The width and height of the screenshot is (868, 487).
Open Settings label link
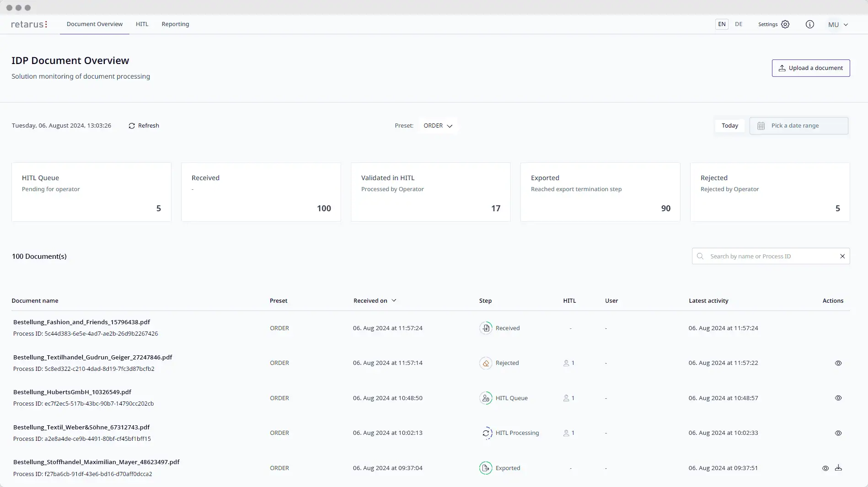coord(768,24)
